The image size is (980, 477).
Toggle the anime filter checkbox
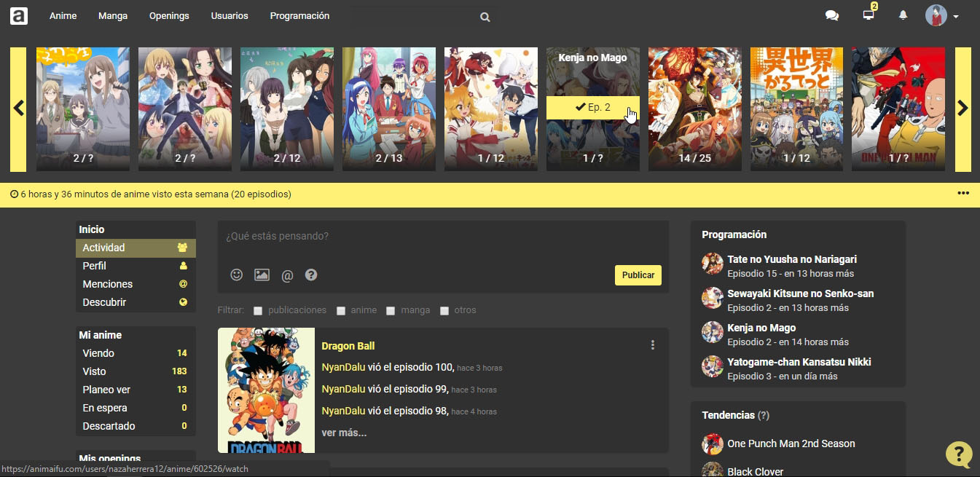coord(341,311)
